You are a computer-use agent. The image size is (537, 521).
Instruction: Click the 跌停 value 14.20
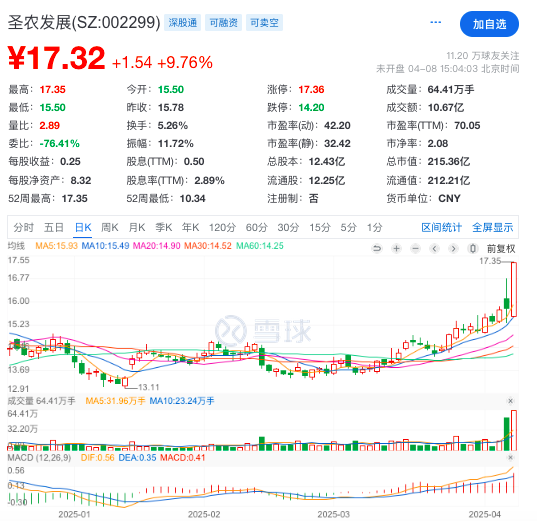(311, 108)
